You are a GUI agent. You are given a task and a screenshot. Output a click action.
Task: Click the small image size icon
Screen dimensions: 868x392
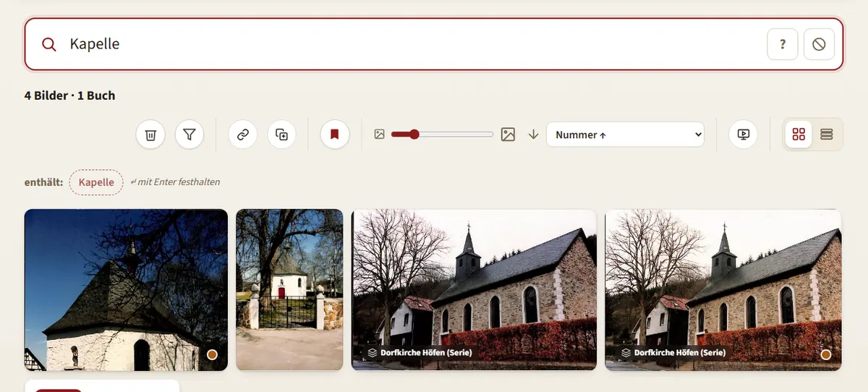pos(379,135)
